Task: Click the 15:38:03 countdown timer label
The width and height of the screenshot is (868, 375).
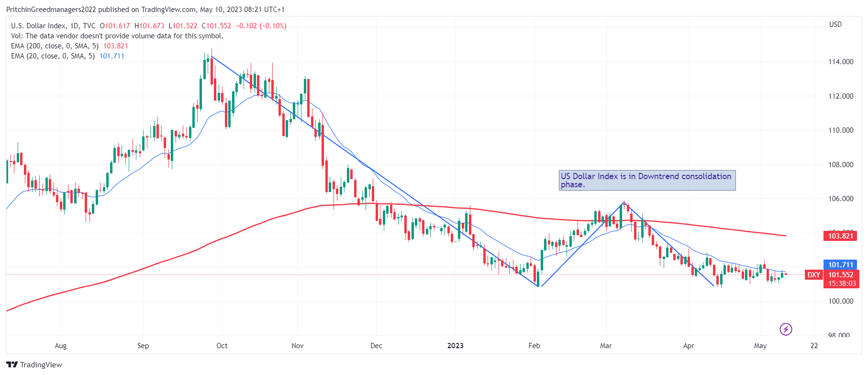Action: point(842,284)
